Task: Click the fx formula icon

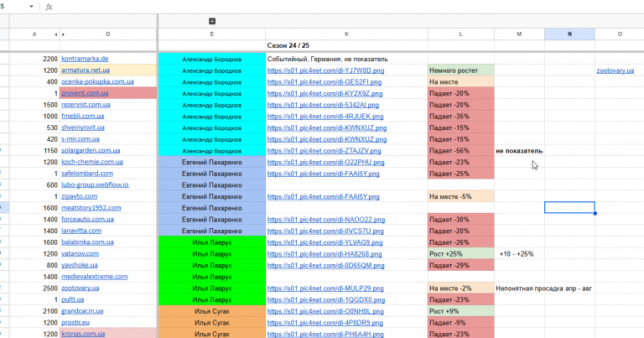Action: pos(49,7)
